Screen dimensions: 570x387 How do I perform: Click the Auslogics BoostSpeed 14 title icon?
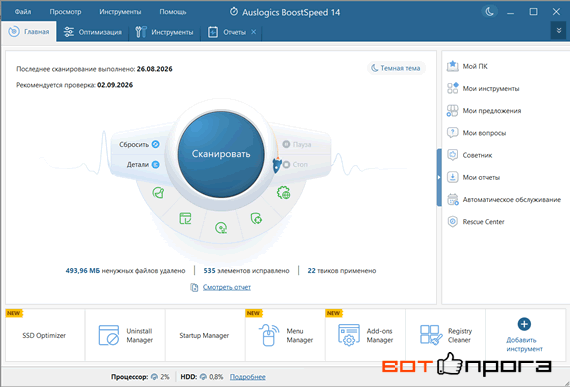234,12
